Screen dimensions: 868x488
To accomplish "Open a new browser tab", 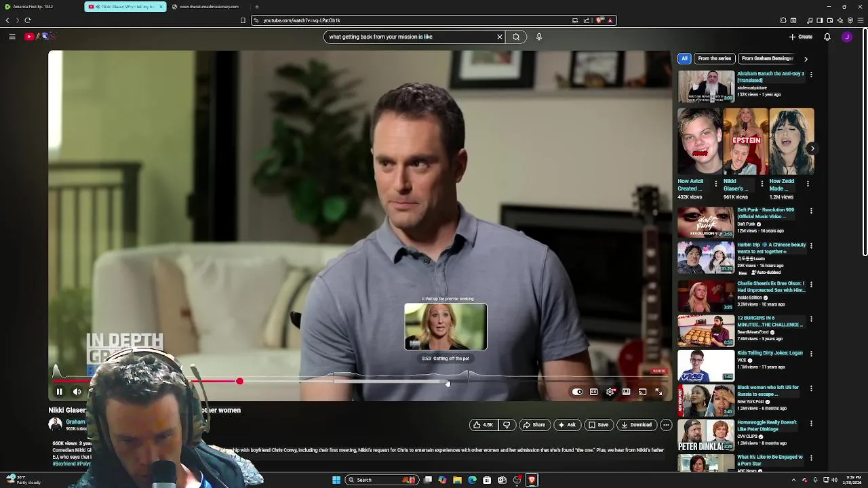I will pyautogui.click(x=256, y=7).
